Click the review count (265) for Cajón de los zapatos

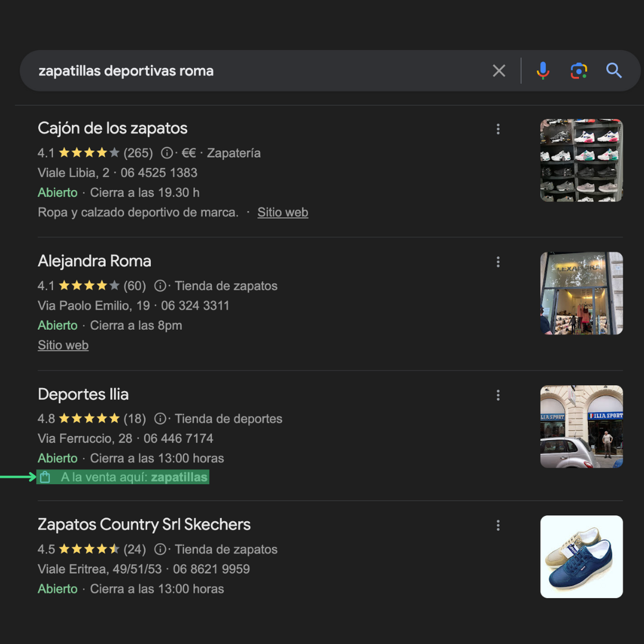tap(138, 153)
